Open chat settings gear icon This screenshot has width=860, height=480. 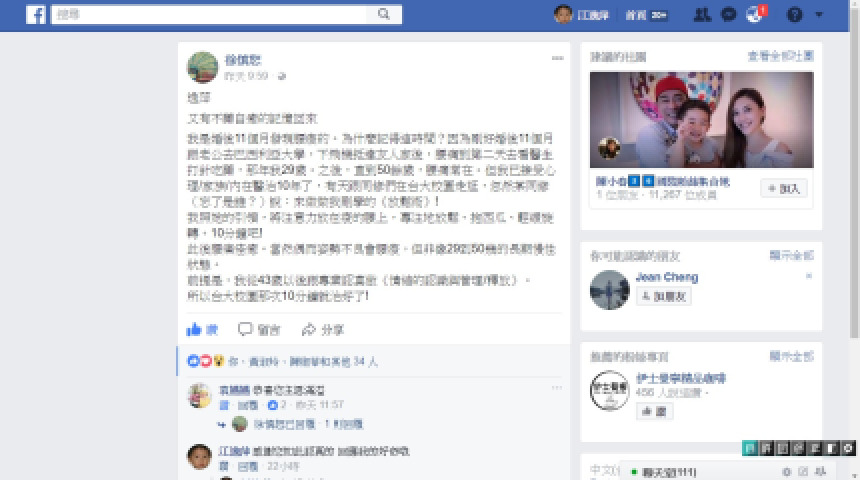point(787,472)
